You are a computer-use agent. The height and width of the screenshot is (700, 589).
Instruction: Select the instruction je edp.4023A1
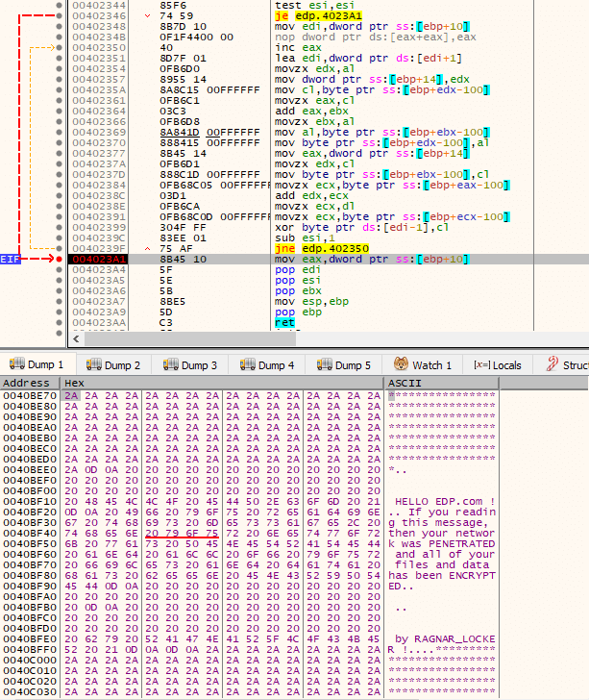(x=319, y=15)
